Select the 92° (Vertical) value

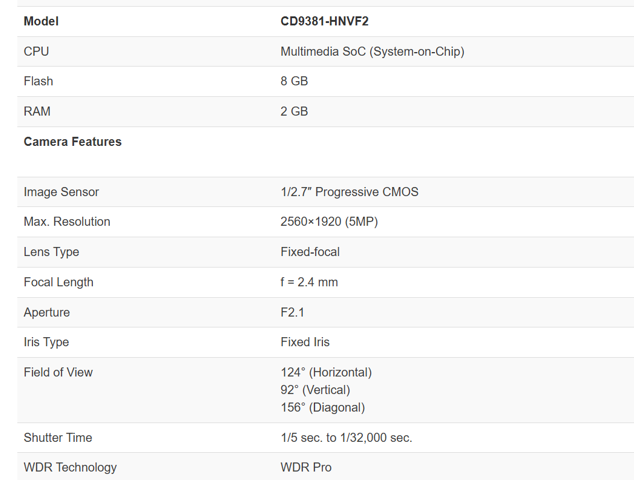click(315, 390)
